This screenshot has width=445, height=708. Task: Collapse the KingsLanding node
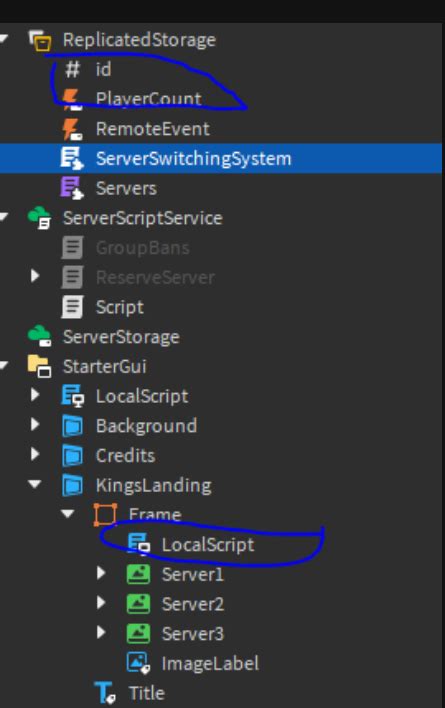35,484
